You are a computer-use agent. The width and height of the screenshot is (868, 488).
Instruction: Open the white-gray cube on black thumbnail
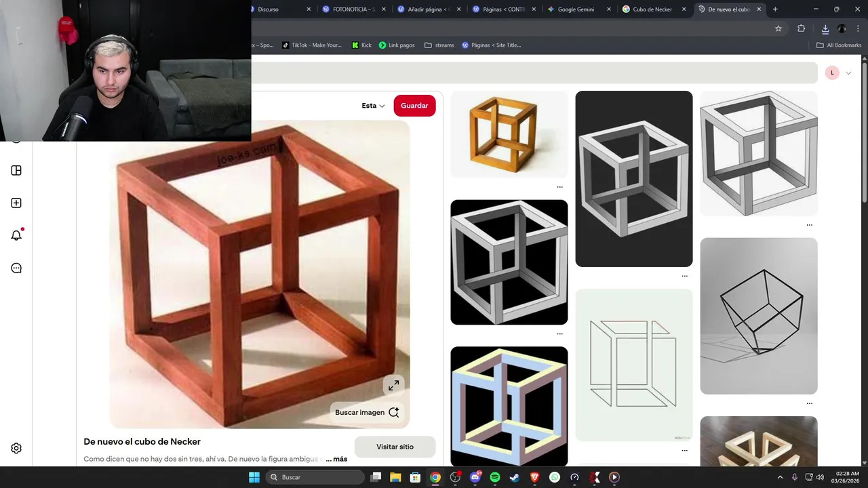509,262
